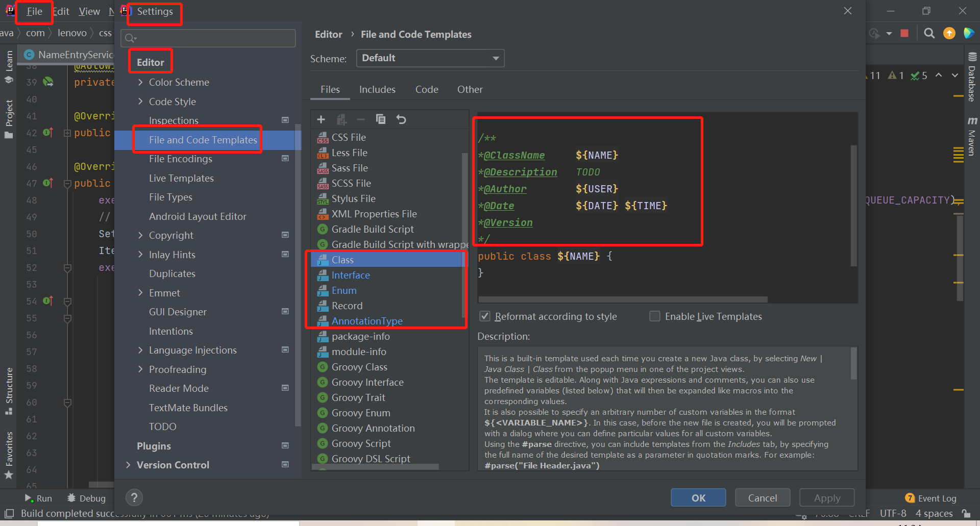The height and width of the screenshot is (526, 980).
Task: Click the Settings search field
Action: (x=208, y=38)
